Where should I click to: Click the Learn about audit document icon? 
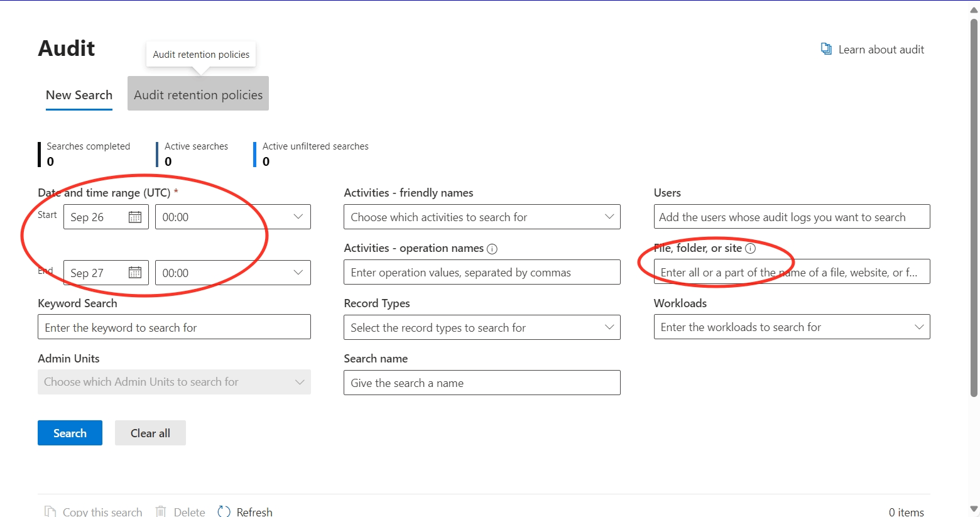tap(826, 49)
